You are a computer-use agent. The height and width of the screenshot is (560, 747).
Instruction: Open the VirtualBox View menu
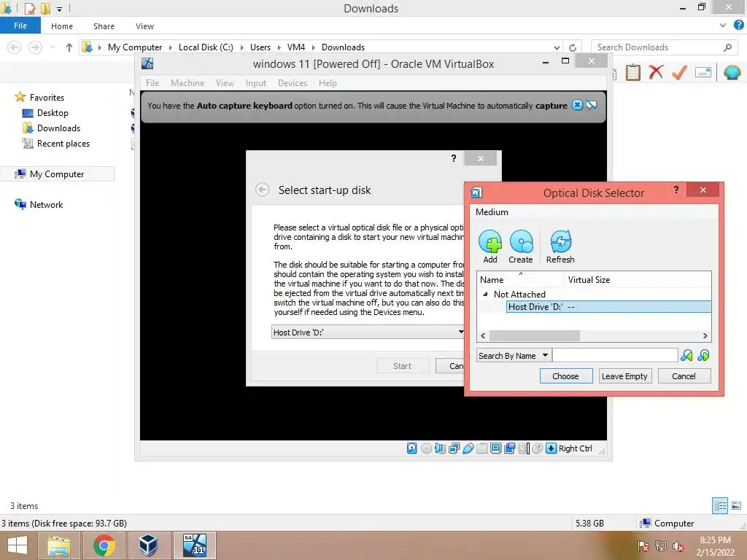tap(225, 83)
